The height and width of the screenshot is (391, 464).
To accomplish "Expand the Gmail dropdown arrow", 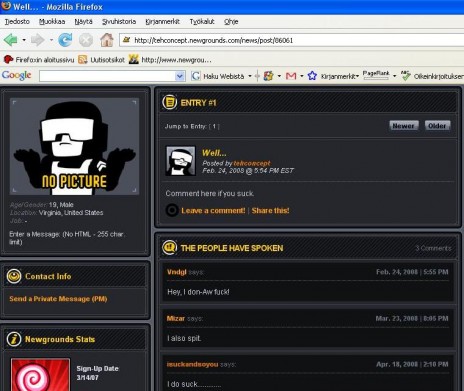I will click(x=302, y=76).
